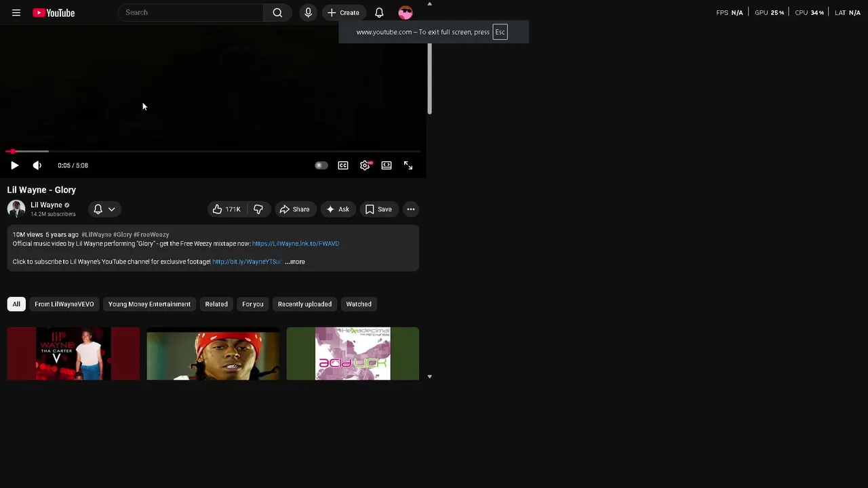Switch to theater mode
This screenshot has height=488, width=868.
click(x=387, y=165)
